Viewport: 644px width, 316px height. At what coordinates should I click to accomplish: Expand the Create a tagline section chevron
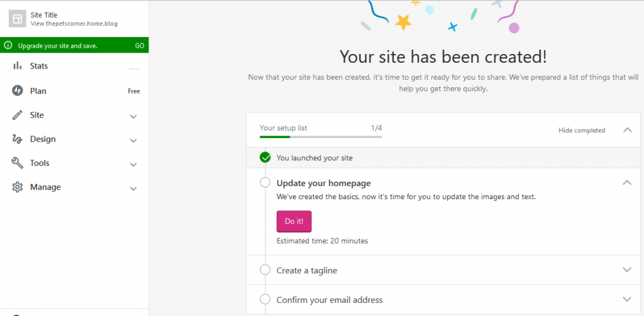tap(627, 270)
